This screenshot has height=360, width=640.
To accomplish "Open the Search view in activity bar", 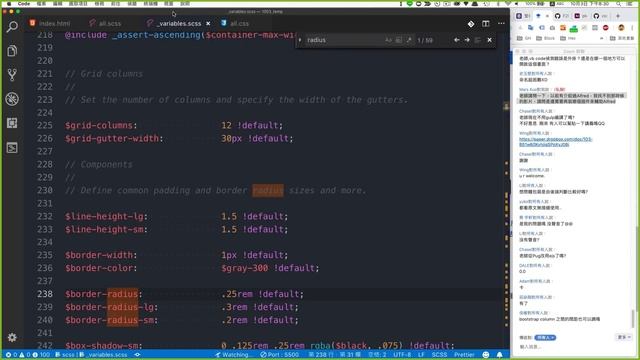I will coord(12,27).
